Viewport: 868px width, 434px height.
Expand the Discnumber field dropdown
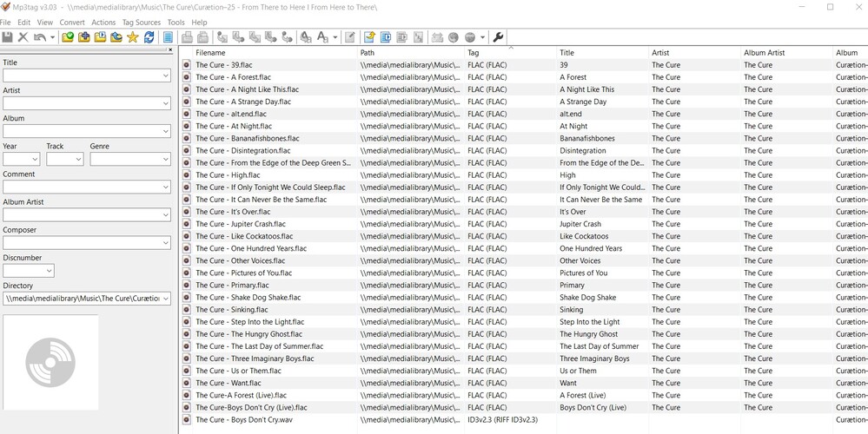pyautogui.click(x=50, y=271)
